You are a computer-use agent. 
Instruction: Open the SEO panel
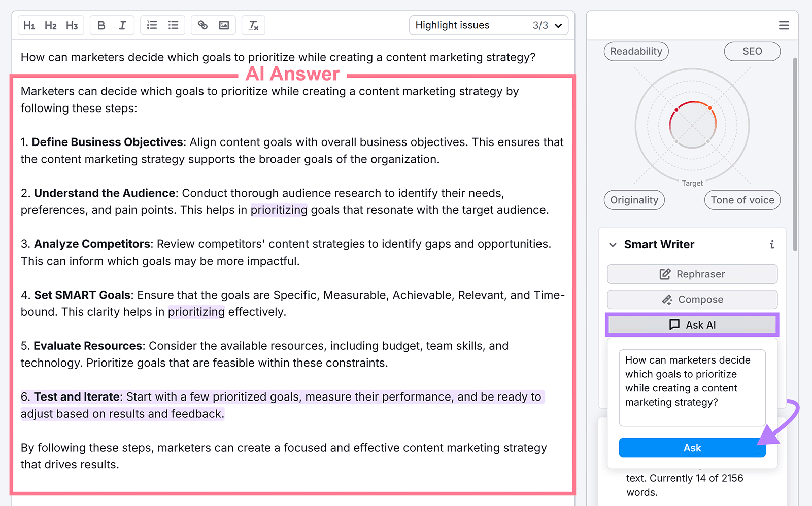point(752,51)
